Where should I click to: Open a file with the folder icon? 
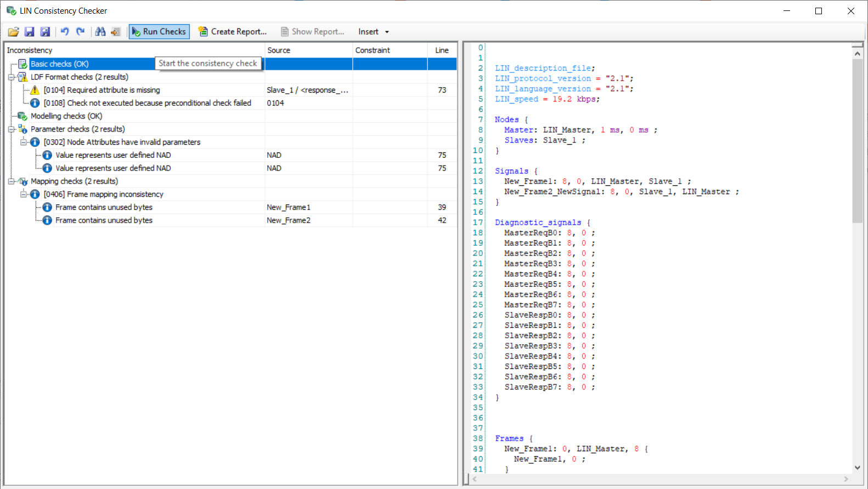click(13, 32)
